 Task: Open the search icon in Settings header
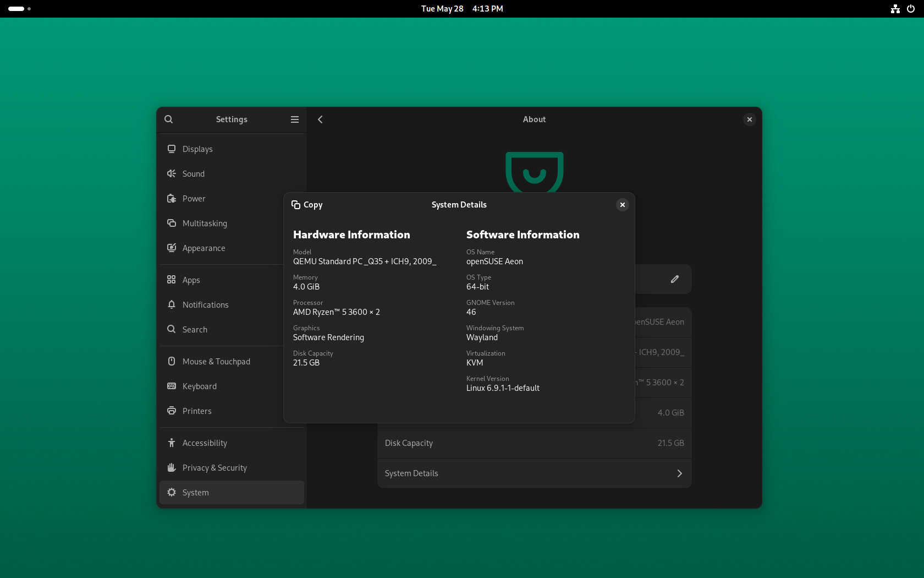(169, 119)
